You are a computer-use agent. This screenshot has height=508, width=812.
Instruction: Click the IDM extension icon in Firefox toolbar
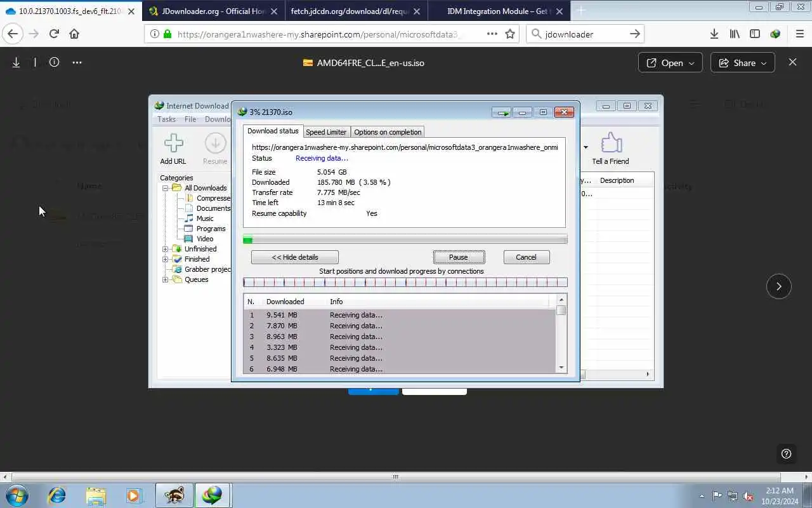(x=775, y=34)
